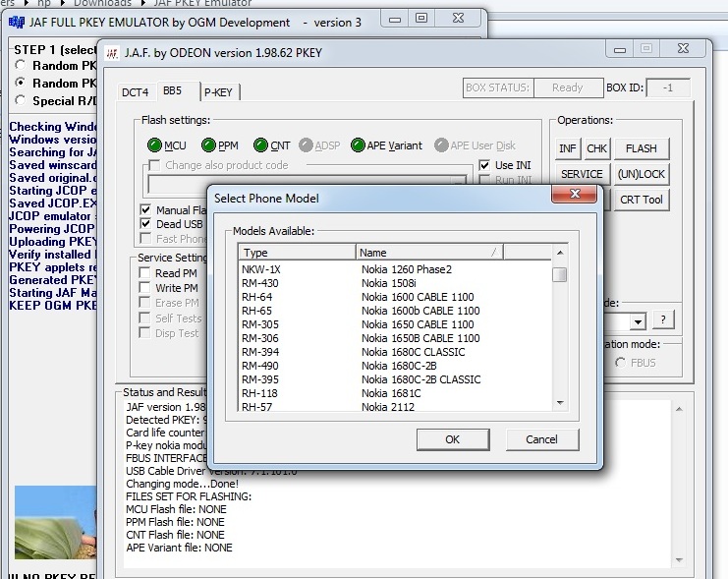Toggle the green APE Variant indicator
Screen dimensions: 728x579
pos(358,145)
